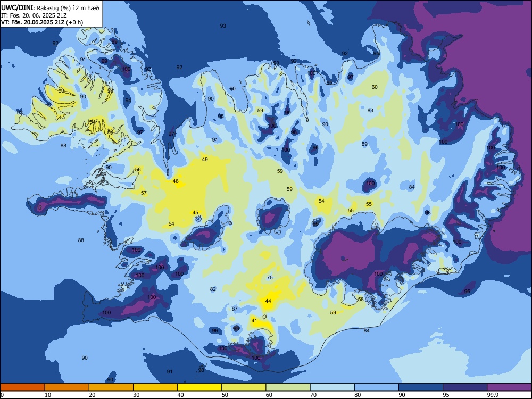Click the legend tick label '70'
Viewport: 532px width, 399px height.
pos(313,395)
